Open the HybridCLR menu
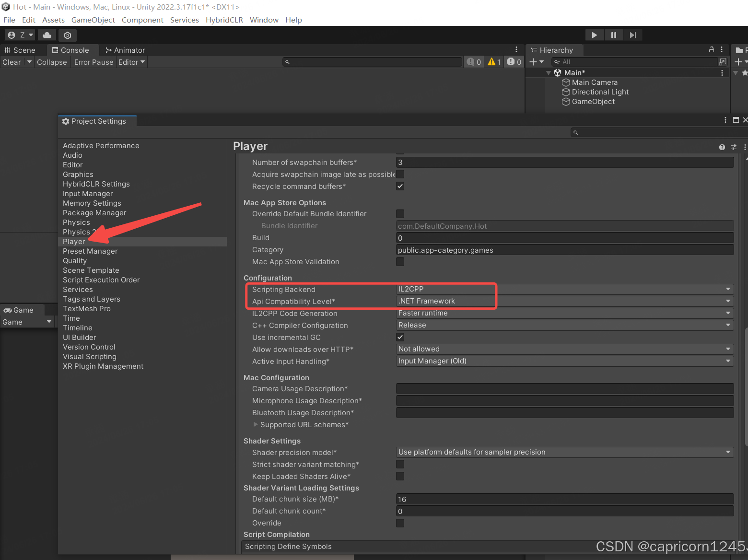Image resolution: width=748 pixels, height=560 pixels. 224,20
